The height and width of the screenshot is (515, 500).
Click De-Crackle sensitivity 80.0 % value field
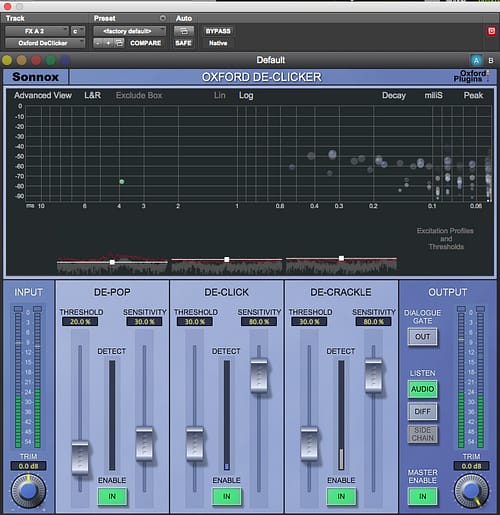tap(374, 322)
